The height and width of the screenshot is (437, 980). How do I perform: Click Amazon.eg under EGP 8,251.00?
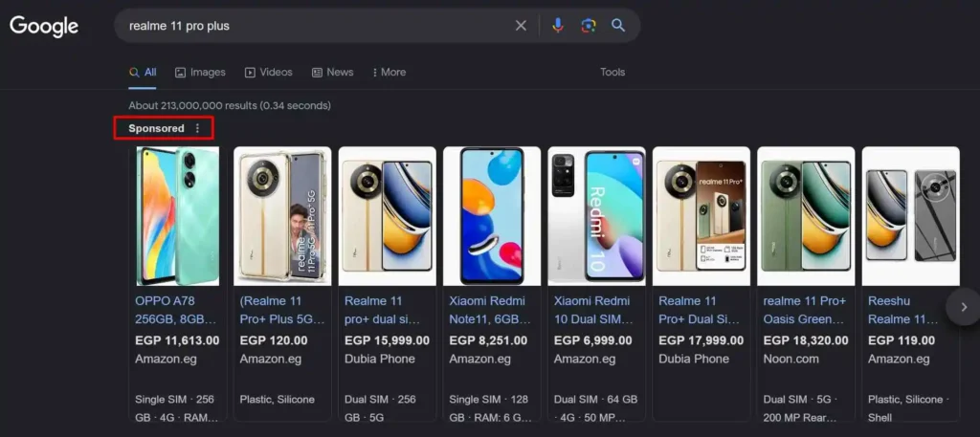[480, 359]
